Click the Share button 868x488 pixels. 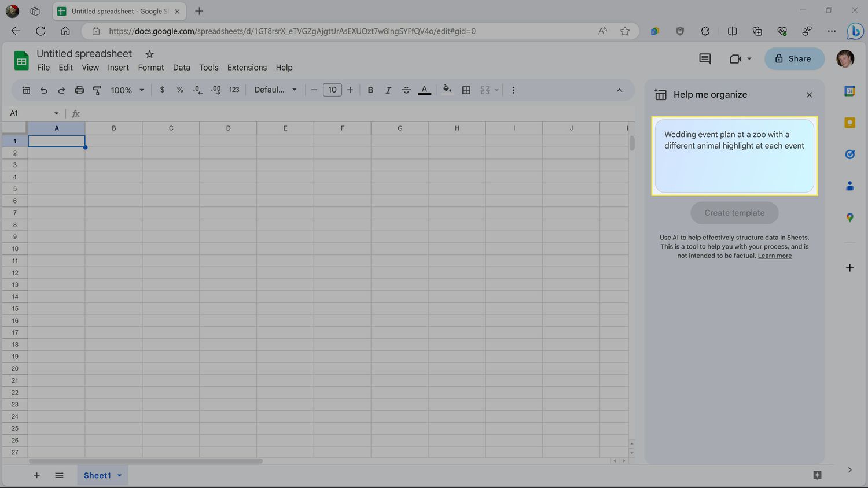pyautogui.click(x=794, y=58)
